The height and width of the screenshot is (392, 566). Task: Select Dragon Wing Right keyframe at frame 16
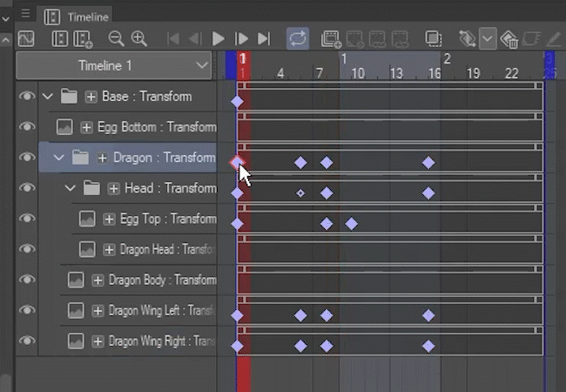(x=428, y=346)
